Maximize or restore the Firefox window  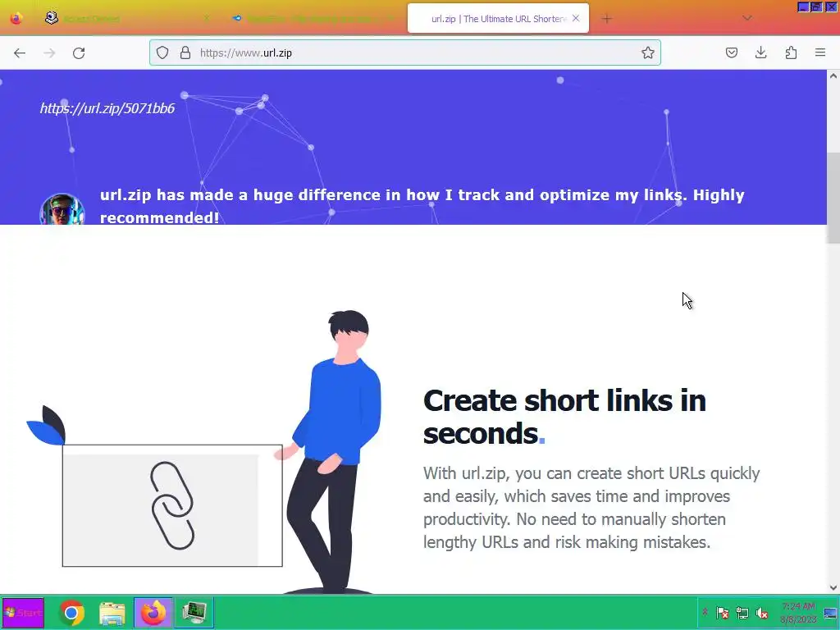tap(816, 7)
